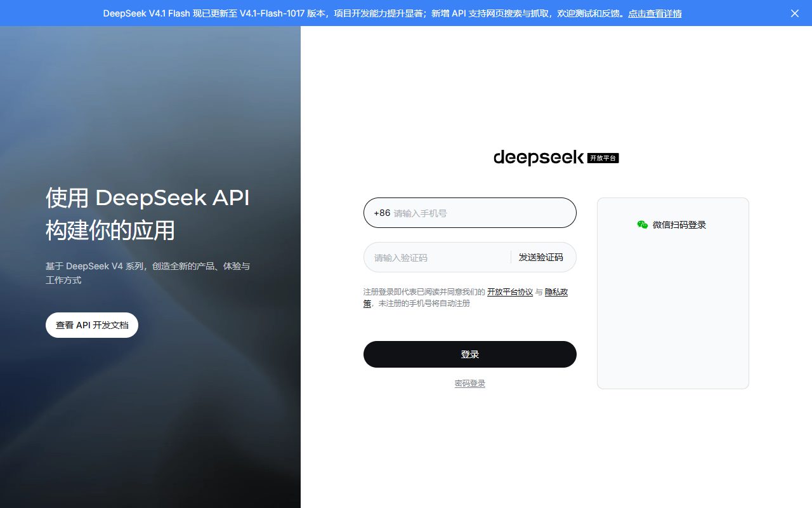This screenshot has width=812, height=508.
Task: Click the 微信扫码登录 label text
Action: click(679, 225)
